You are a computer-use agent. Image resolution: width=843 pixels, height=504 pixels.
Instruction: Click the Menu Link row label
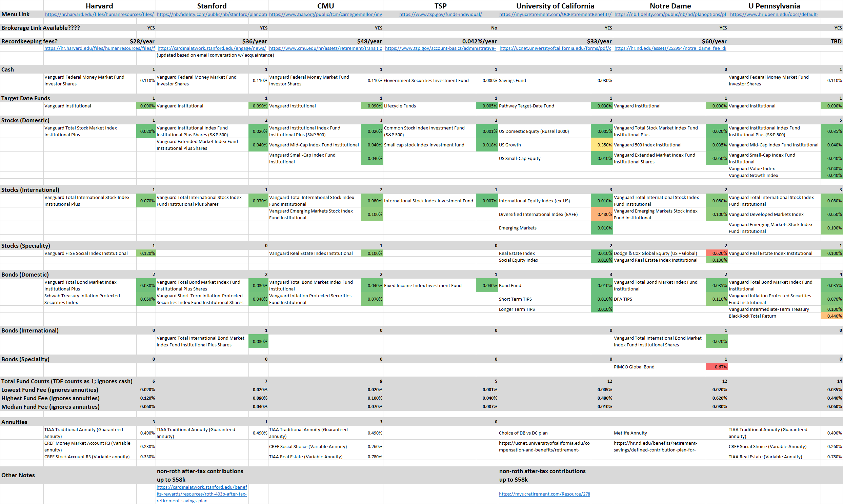[x=15, y=14]
